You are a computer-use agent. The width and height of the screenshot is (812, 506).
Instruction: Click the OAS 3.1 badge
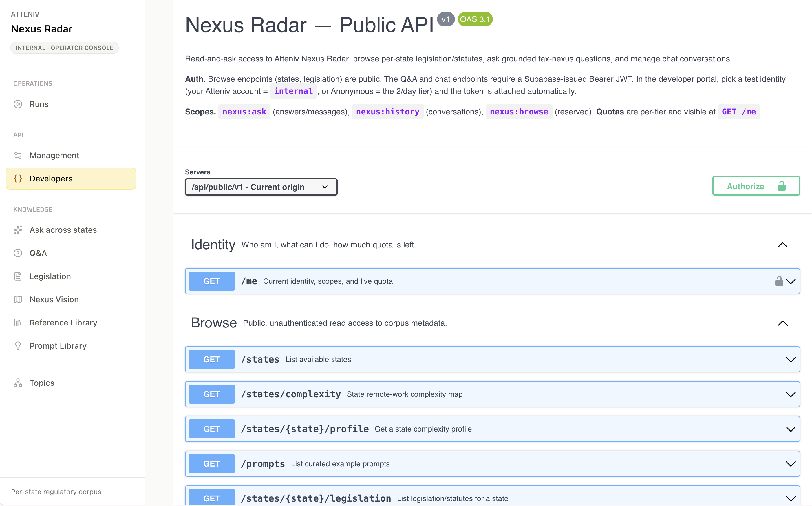click(x=475, y=19)
